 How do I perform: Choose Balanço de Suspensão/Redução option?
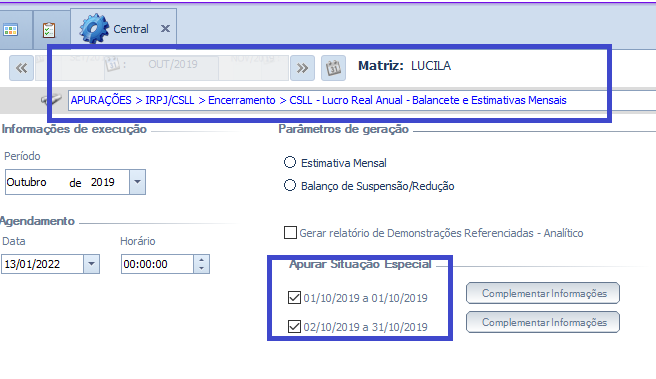tap(290, 185)
